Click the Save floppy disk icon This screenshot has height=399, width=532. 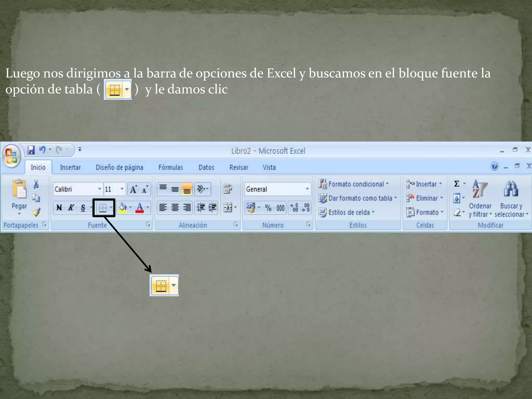point(31,150)
